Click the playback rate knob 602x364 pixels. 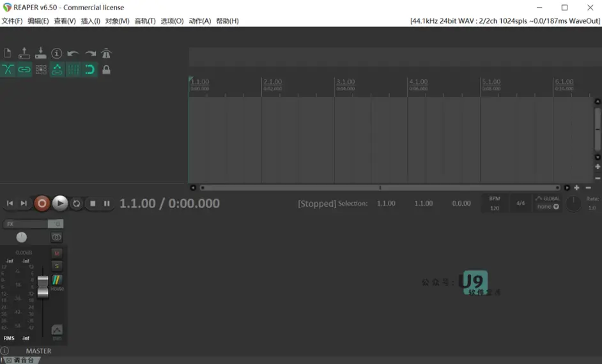tap(574, 204)
